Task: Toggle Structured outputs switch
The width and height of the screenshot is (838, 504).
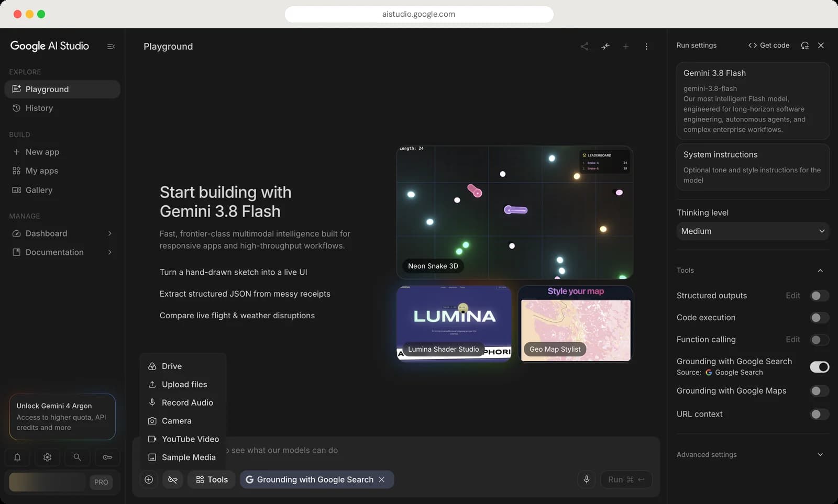Action: [x=820, y=296]
